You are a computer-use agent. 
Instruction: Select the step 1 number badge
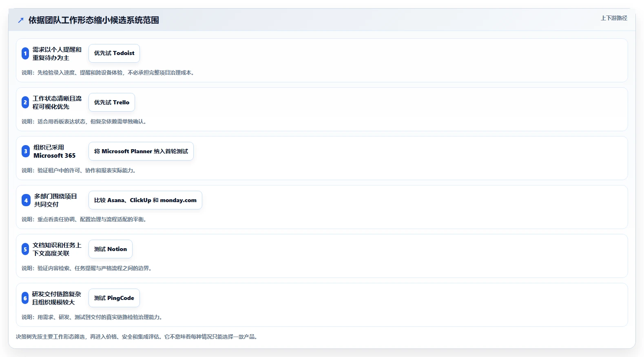click(x=25, y=53)
